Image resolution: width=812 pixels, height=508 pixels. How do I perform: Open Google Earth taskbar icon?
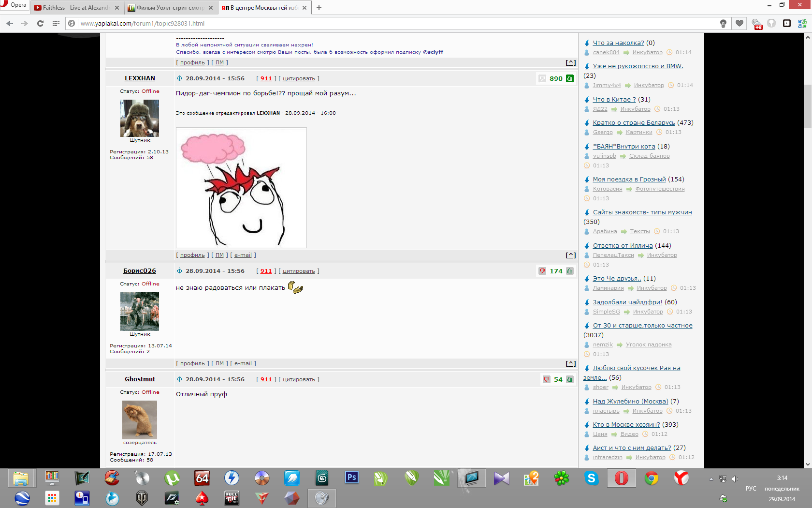[22, 498]
